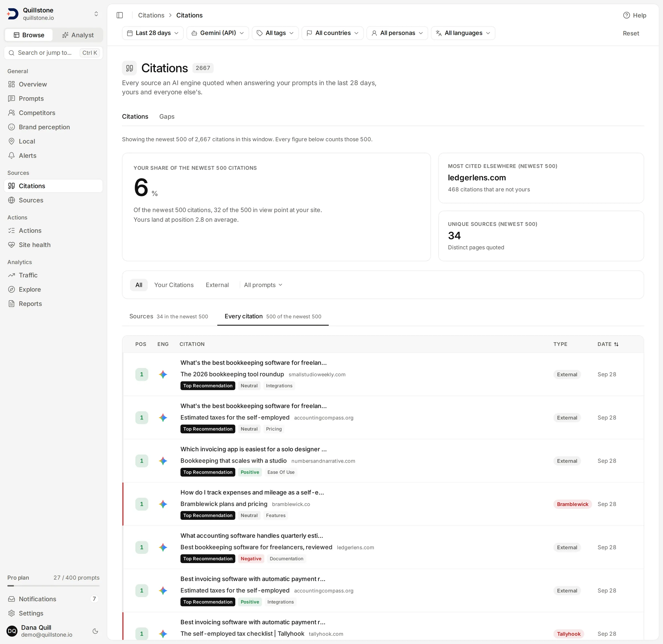Click Gemini icon in ledgerlens.com row
The width and height of the screenshot is (663, 644).
click(163, 547)
